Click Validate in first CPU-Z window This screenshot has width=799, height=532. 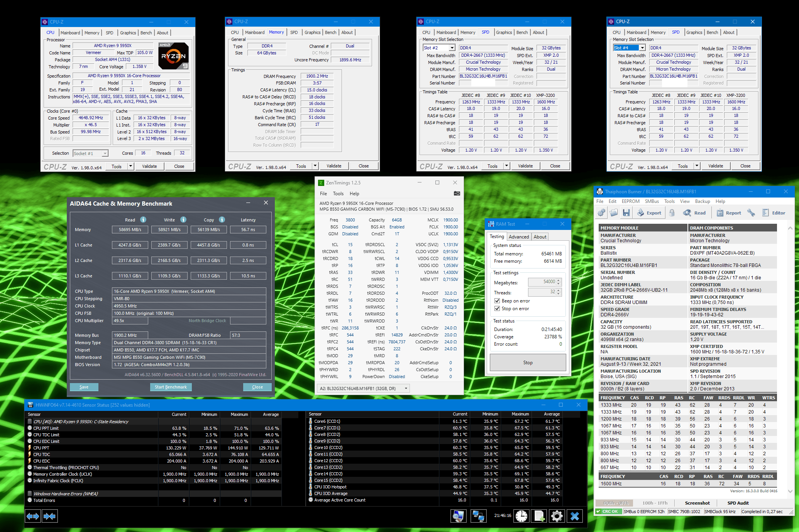(149, 166)
